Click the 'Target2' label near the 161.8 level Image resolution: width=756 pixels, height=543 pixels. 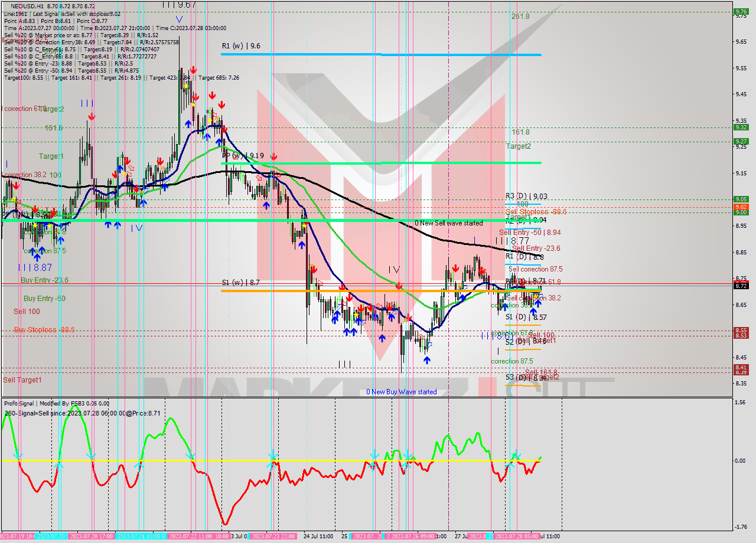point(519,146)
